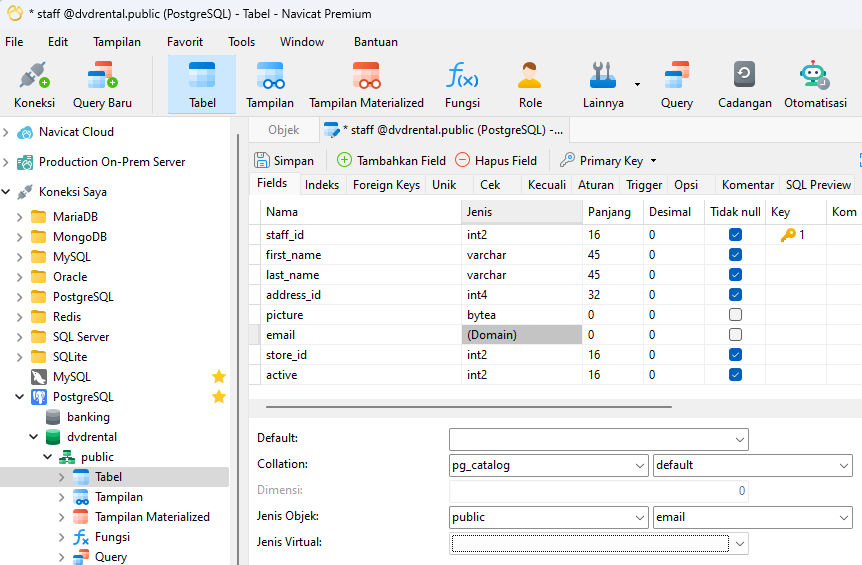Open the Jenis Objek email dropdown

pos(844,518)
